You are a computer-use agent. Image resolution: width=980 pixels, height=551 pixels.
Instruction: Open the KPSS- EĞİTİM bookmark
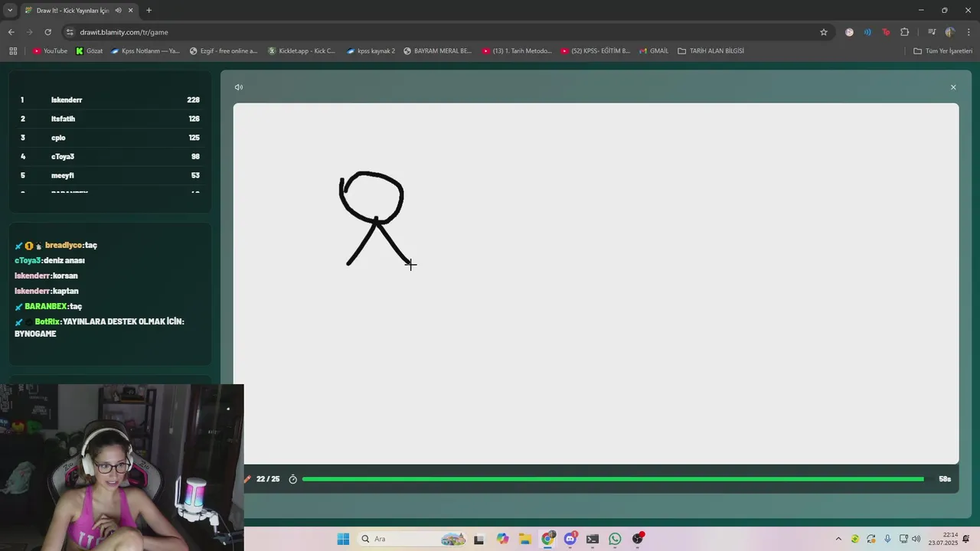595,51
